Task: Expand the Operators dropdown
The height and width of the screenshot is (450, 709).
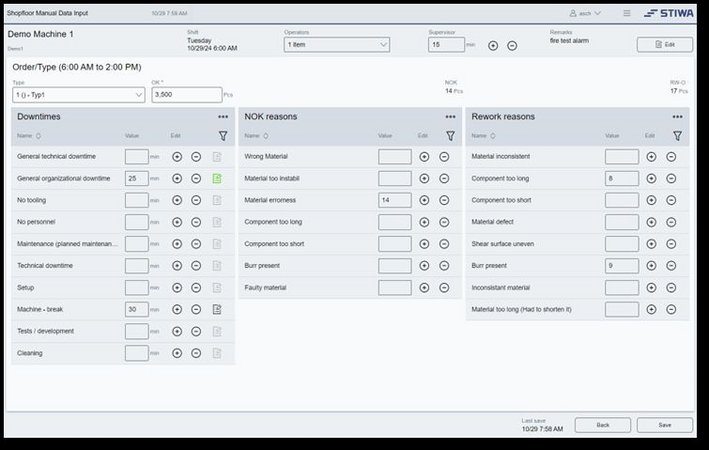Action: coord(337,45)
